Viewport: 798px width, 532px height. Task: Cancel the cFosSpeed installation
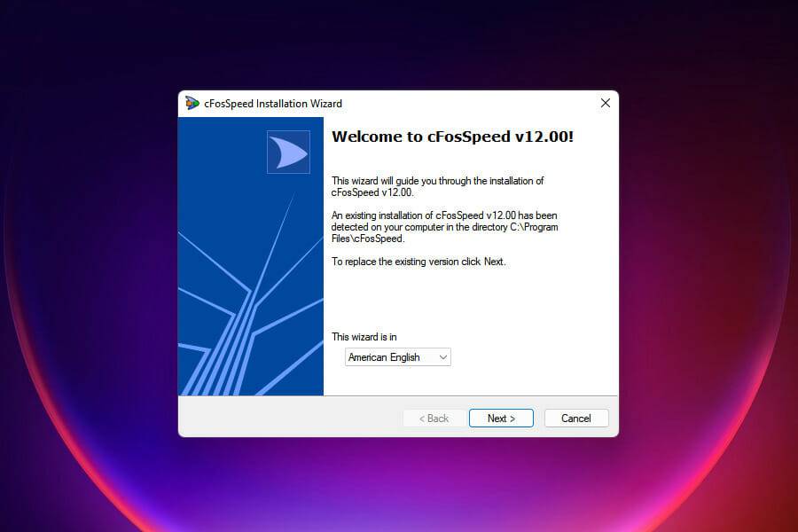[x=575, y=418]
